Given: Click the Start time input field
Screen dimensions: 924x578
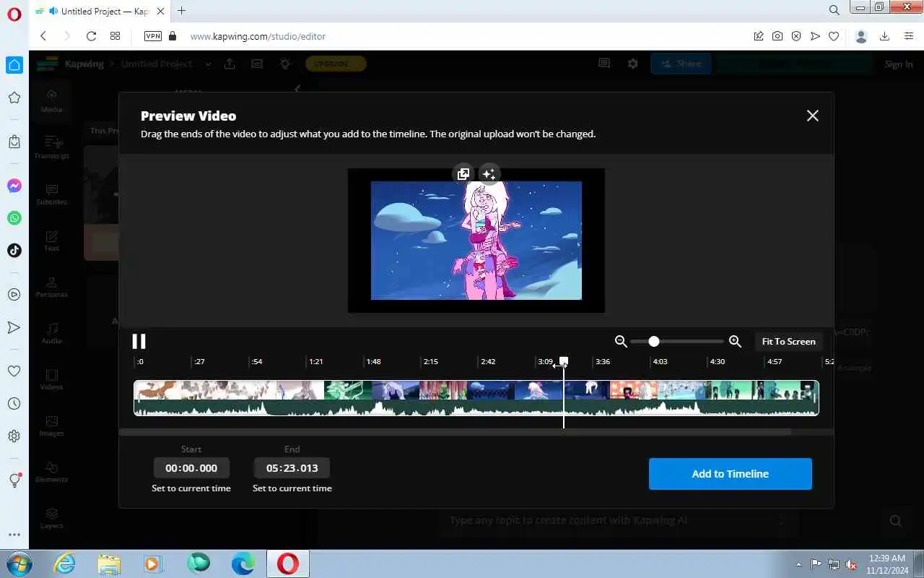Looking at the screenshot, I should pos(191,467).
